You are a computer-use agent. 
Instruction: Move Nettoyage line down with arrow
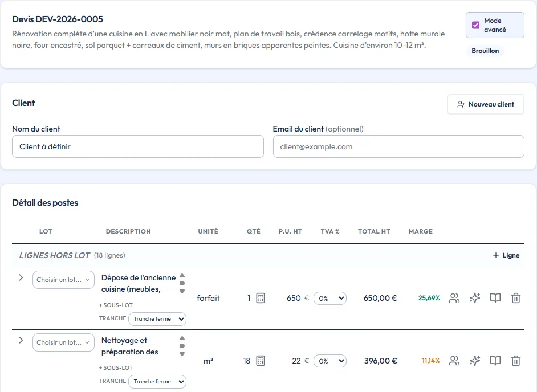[x=182, y=354]
